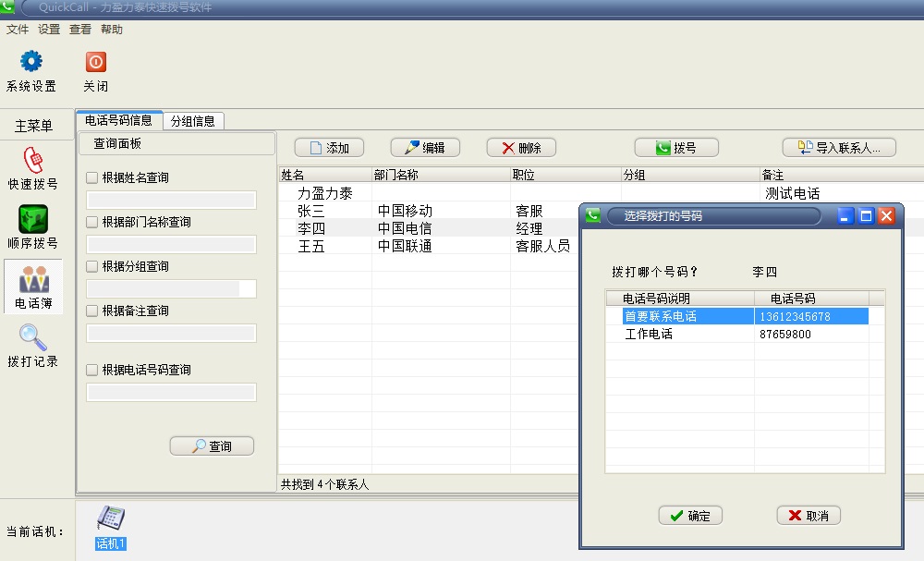
Task: Open the 文件 menu
Action: 18,30
